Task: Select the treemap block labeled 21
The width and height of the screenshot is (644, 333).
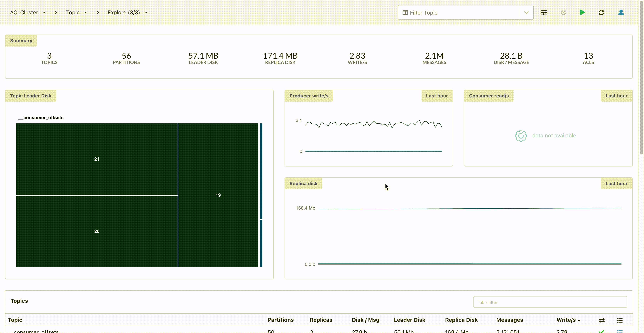Action: [x=97, y=159]
